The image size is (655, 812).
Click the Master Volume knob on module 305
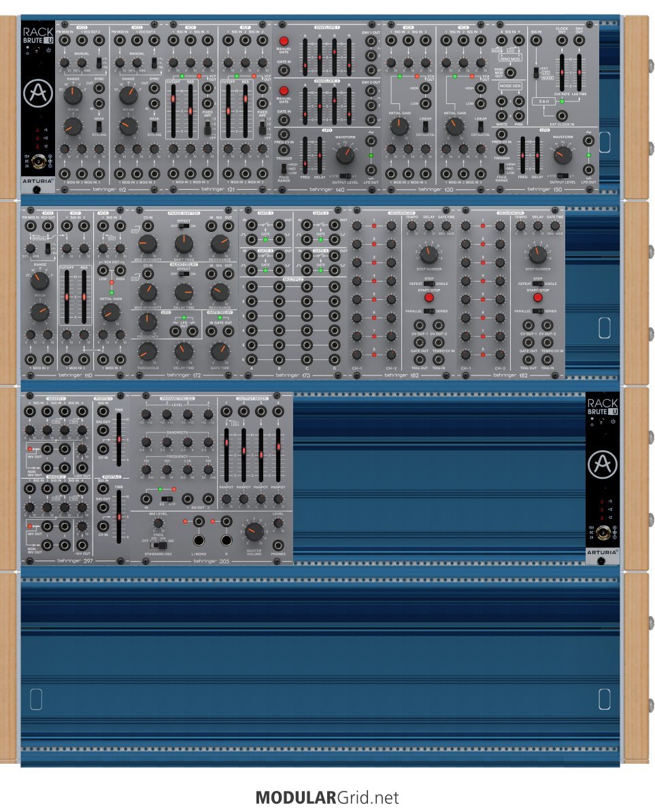(x=254, y=532)
